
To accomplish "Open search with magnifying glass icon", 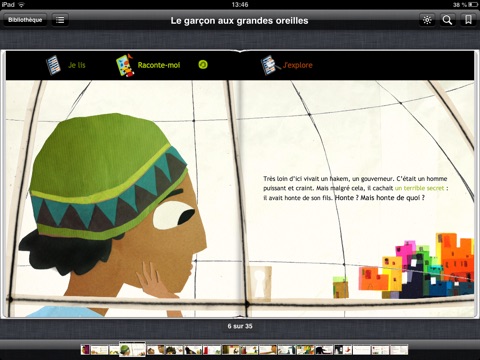I will (447, 20).
